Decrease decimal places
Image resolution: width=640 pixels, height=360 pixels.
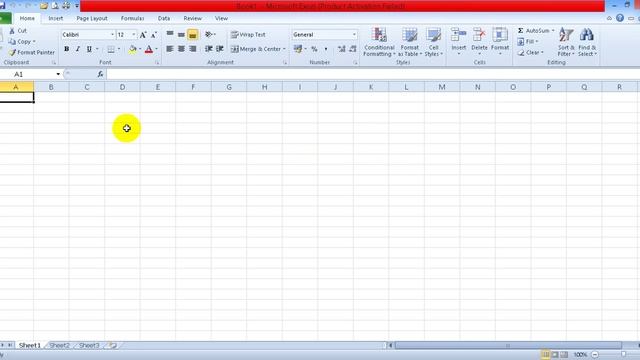[353, 49]
